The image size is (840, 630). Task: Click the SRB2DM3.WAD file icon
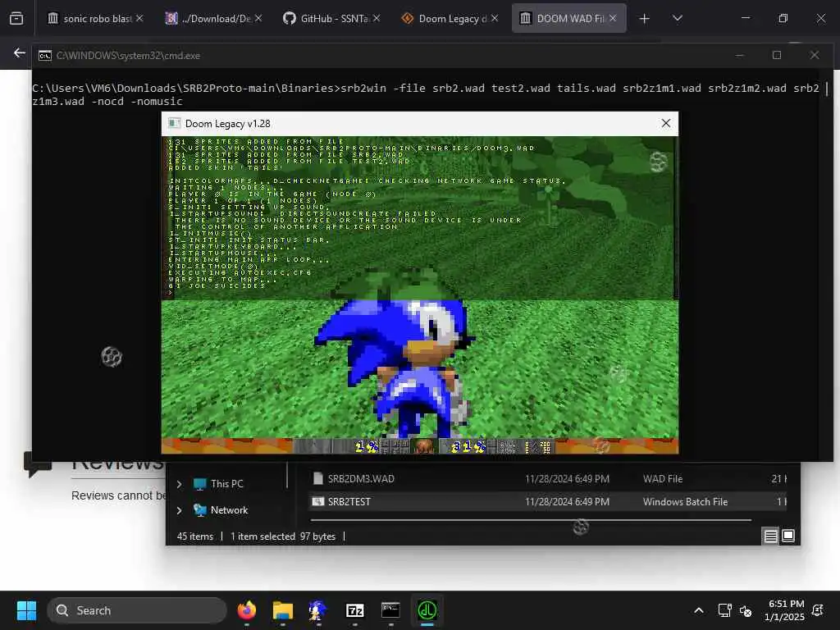click(x=317, y=478)
